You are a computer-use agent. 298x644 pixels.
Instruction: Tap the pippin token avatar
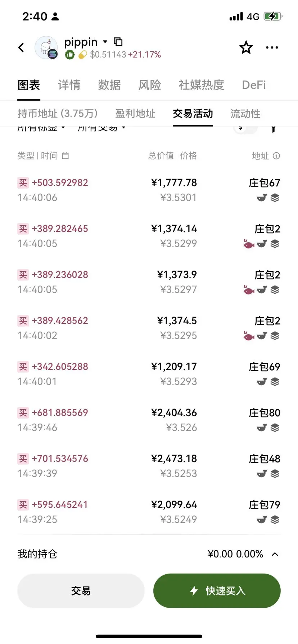tap(46, 47)
